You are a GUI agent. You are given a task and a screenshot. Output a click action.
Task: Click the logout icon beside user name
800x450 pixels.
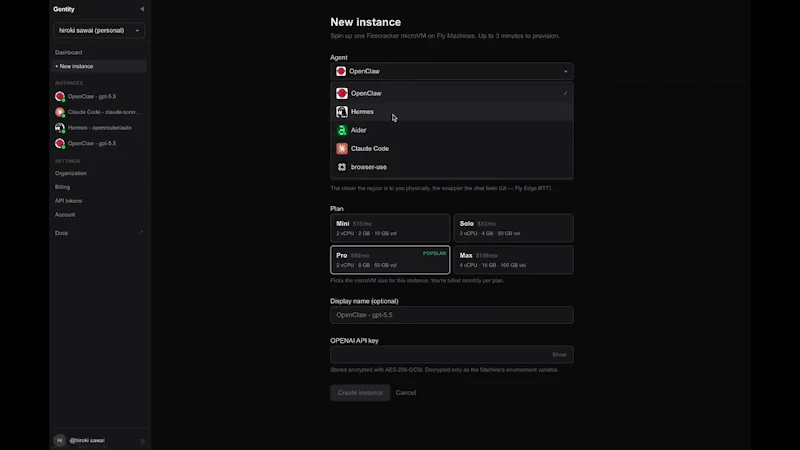[142, 441]
